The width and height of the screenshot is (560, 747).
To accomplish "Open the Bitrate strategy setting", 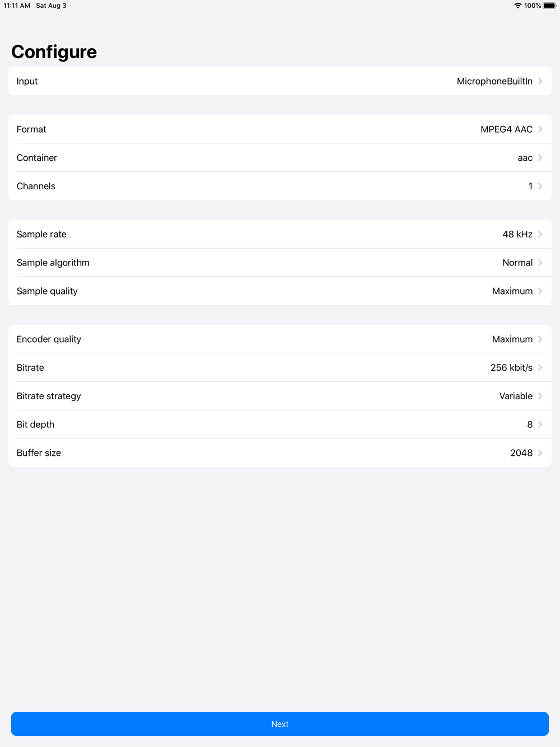I will [x=280, y=396].
